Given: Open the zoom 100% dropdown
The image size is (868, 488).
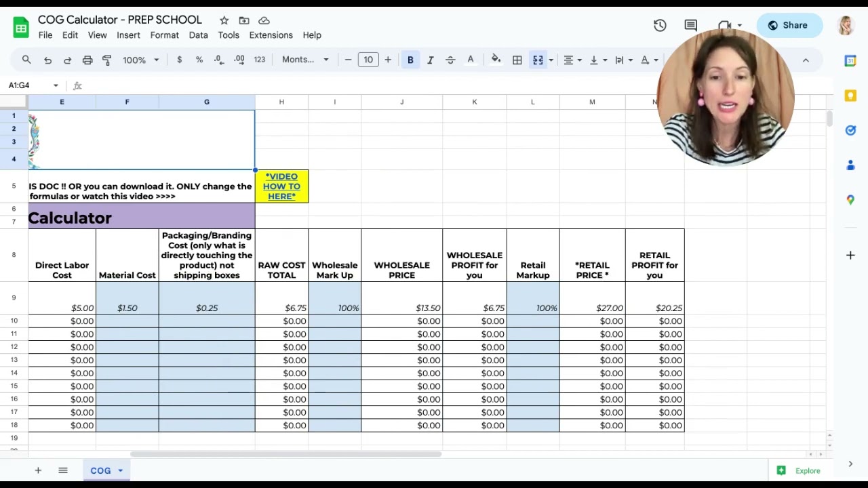Looking at the screenshot, I should [x=140, y=60].
